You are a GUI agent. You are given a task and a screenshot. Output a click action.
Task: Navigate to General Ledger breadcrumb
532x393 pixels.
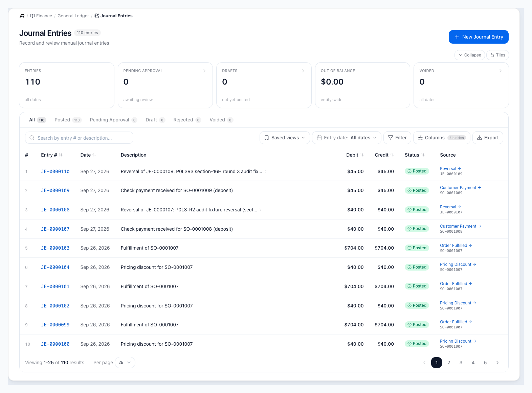pyautogui.click(x=73, y=16)
